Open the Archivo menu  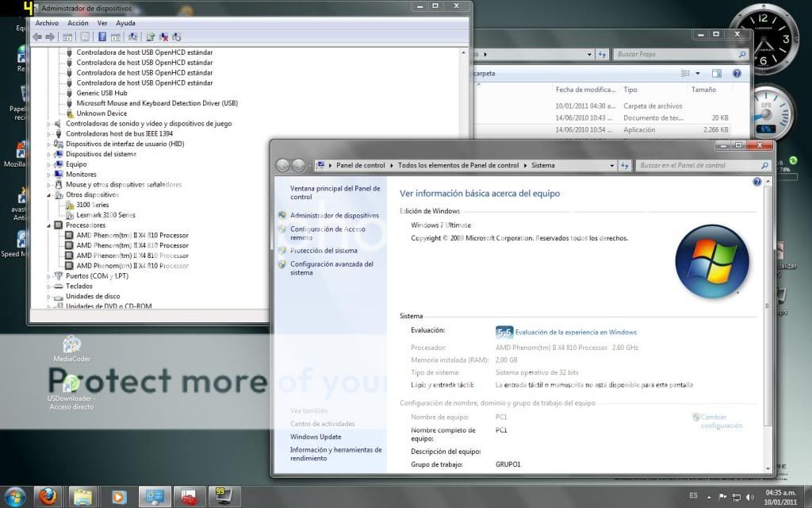[x=47, y=23]
